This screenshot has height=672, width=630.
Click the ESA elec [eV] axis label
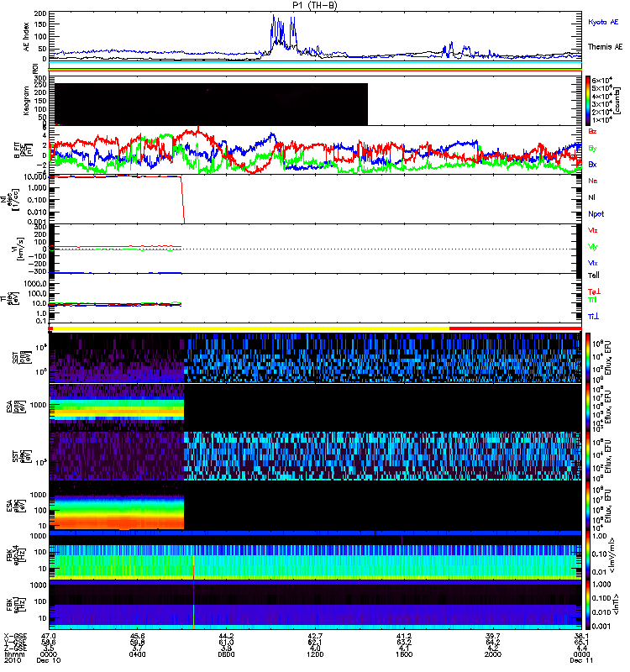(x=15, y=506)
